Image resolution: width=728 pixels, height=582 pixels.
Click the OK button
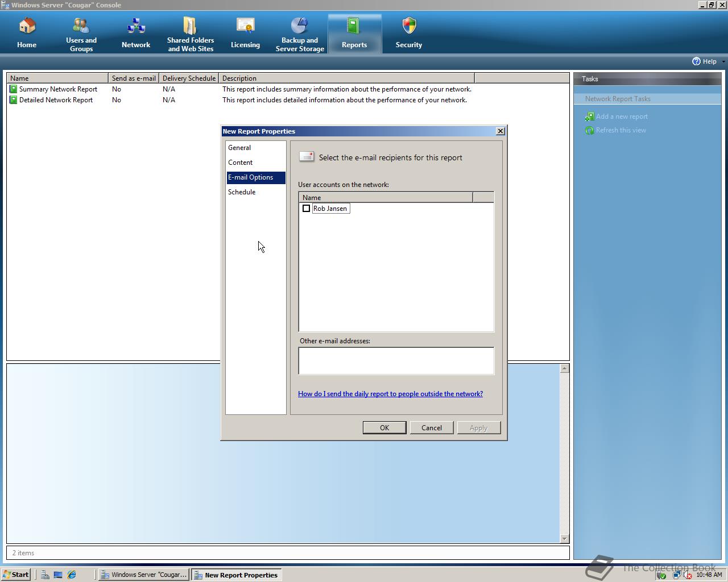pos(384,428)
